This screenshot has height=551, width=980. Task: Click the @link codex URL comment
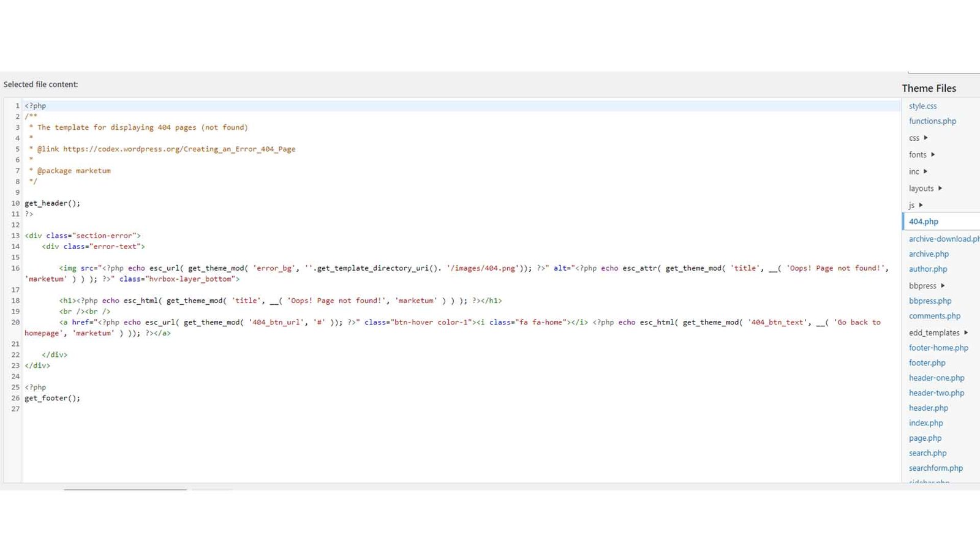pos(162,149)
